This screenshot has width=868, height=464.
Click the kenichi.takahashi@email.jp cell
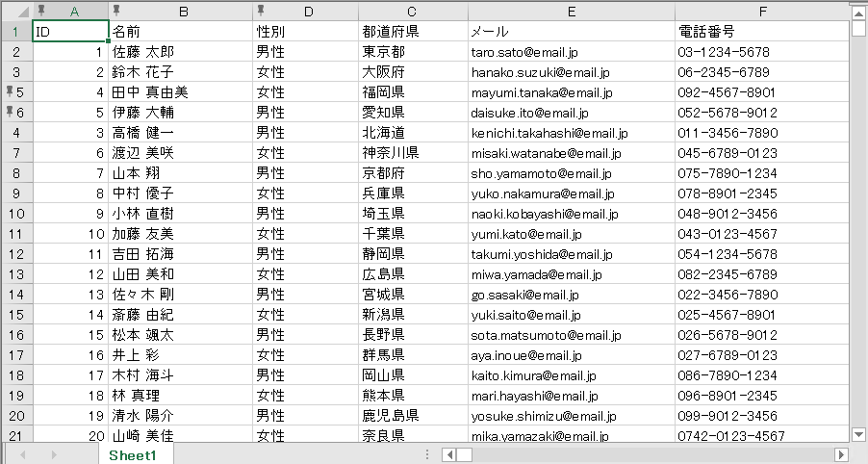[x=572, y=132]
